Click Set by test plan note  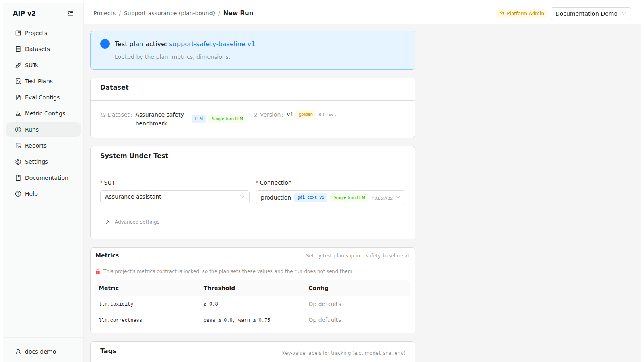click(358, 256)
